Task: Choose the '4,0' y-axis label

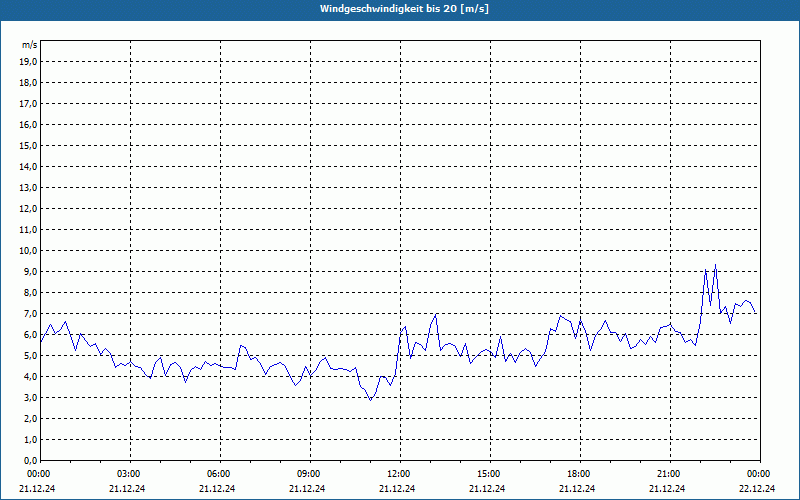Action: (x=30, y=377)
